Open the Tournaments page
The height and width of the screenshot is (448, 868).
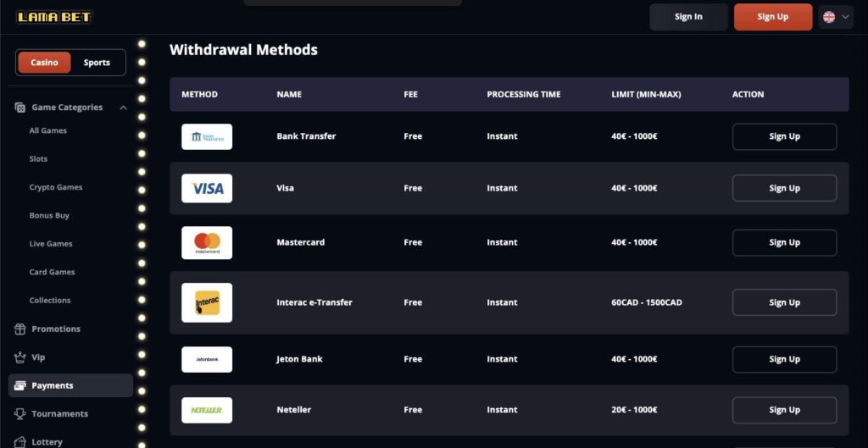[x=60, y=414]
